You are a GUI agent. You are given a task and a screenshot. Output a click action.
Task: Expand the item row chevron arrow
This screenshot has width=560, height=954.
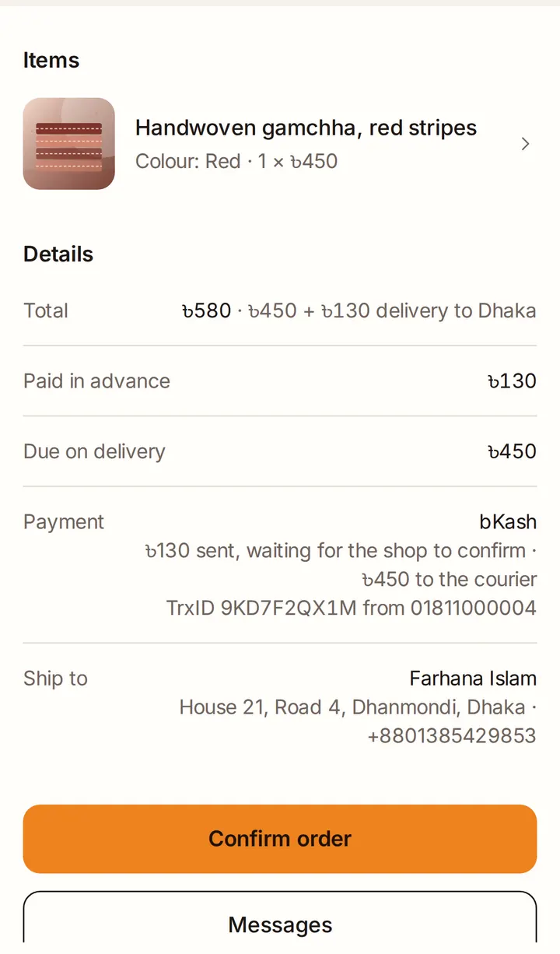point(525,144)
